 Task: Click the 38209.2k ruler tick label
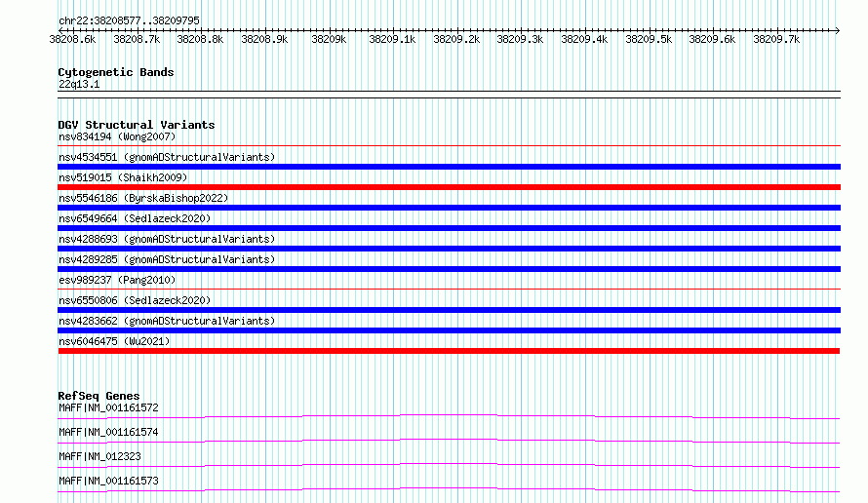[456, 39]
